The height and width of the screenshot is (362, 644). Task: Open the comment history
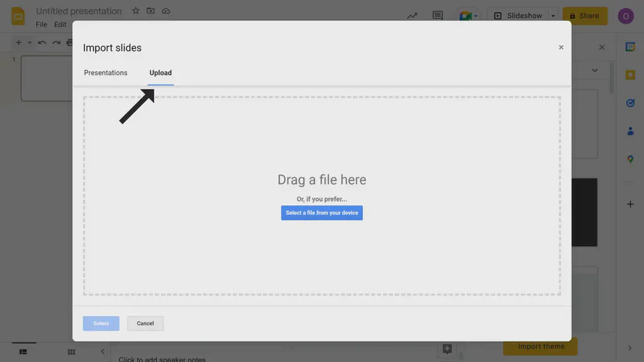[x=437, y=15]
